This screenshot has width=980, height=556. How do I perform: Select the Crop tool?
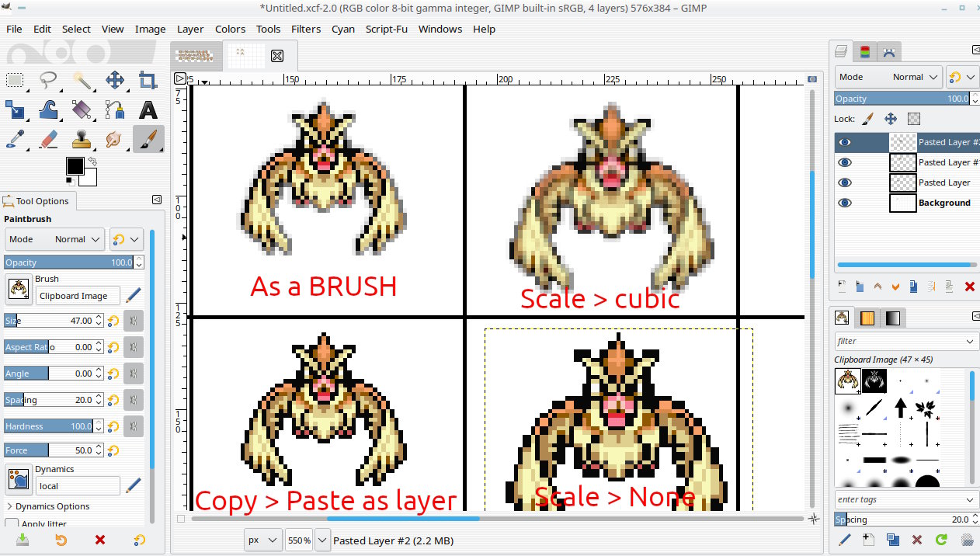click(x=148, y=80)
